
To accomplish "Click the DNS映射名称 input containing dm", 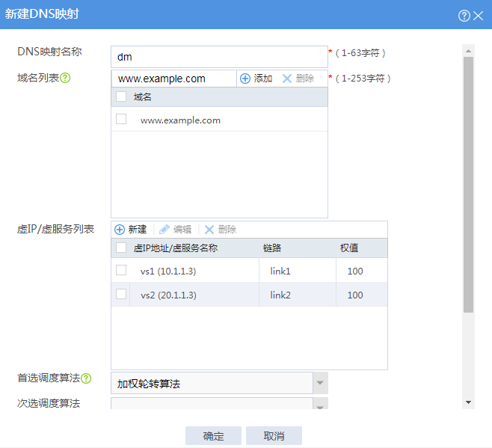I will coord(219,57).
